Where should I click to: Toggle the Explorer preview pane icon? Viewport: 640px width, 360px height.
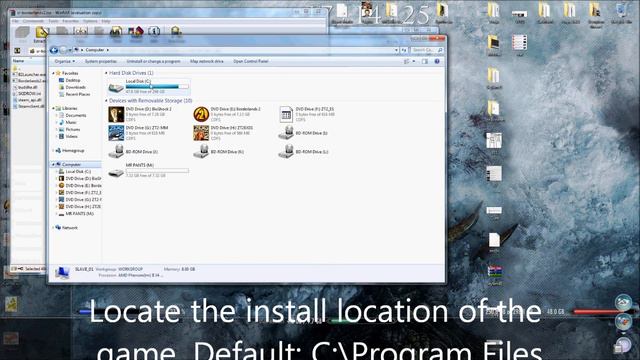click(x=425, y=61)
